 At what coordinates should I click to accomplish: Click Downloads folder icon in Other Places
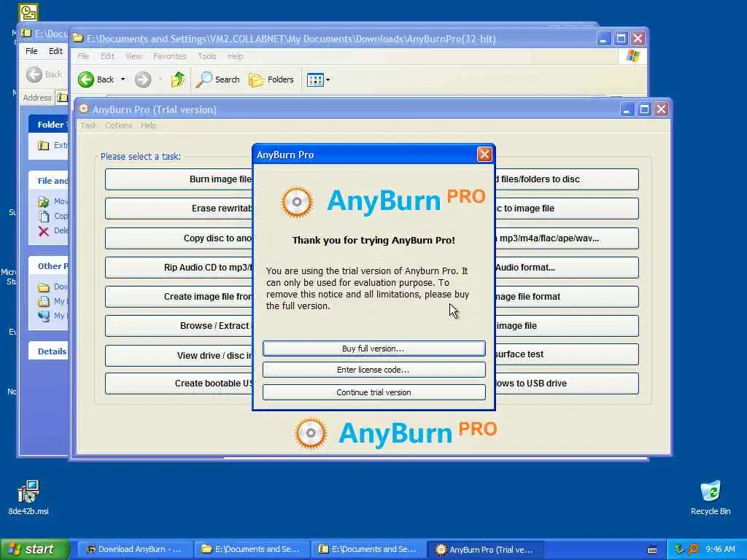pos(43,287)
